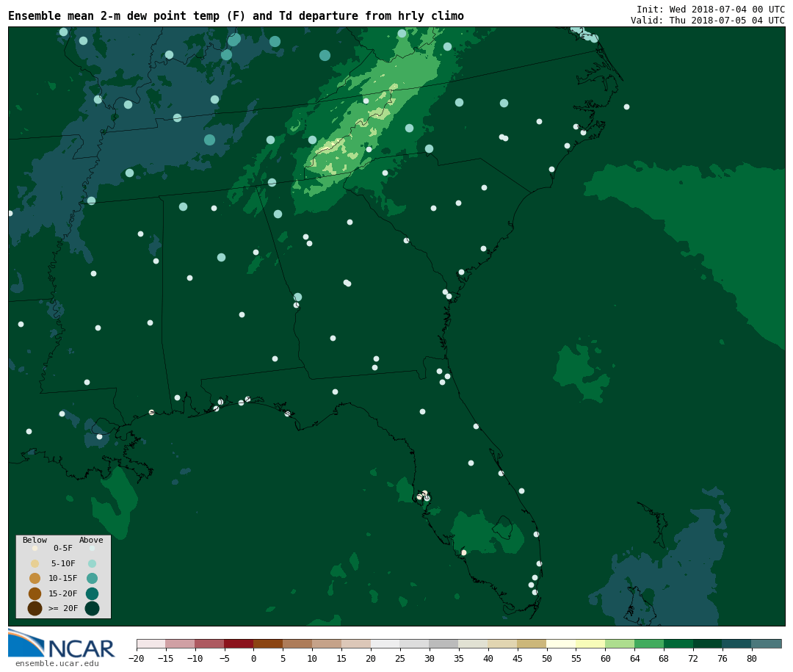The height and width of the screenshot is (672, 793).
Task: Select the Above 5-10F legend circle
Action: coord(92,563)
